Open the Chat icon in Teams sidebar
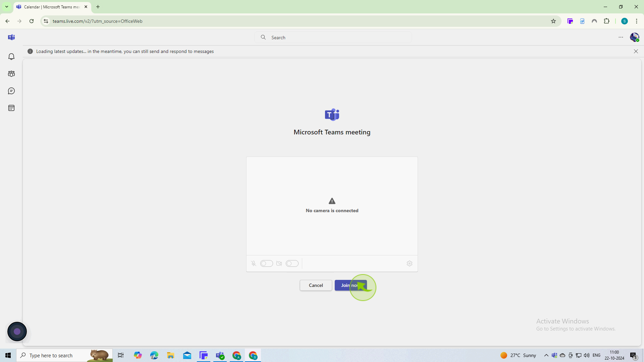644x362 pixels. [x=11, y=91]
